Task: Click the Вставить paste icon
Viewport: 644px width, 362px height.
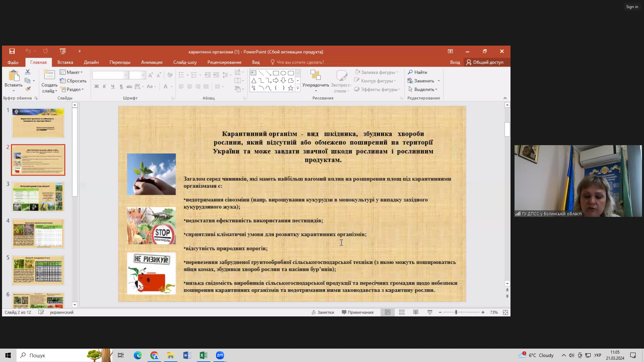Action: point(14,76)
